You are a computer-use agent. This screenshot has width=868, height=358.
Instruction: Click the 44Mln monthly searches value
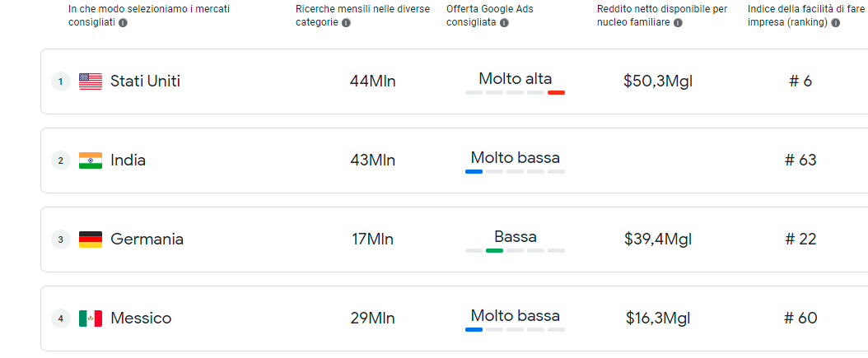coord(372,81)
